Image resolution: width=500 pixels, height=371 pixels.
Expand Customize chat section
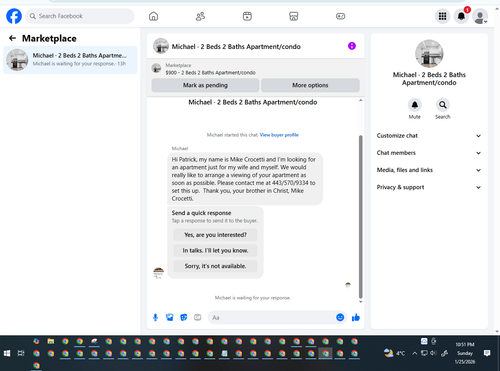pos(429,136)
